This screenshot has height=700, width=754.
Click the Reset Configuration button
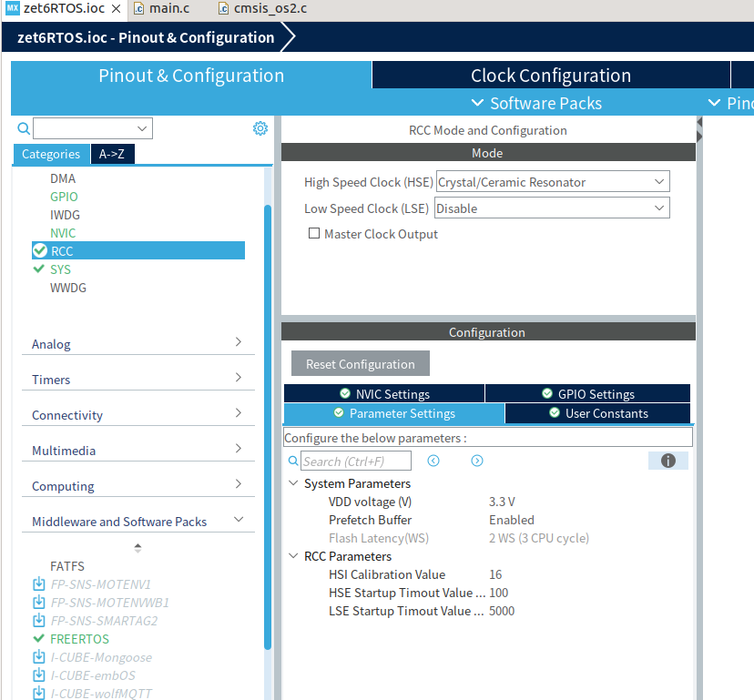(x=360, y=362)
